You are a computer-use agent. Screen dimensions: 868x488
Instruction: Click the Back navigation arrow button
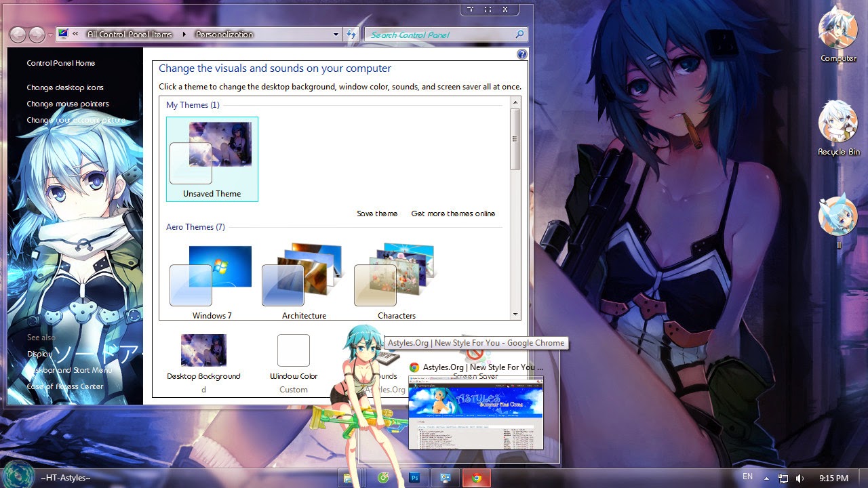pos(18,35)
